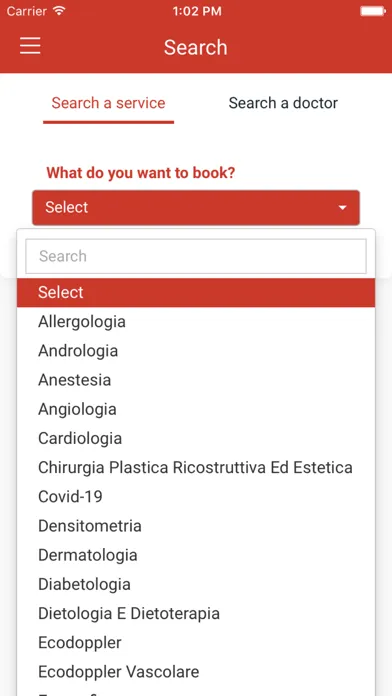Focus the dropdown Search input field

(196, 256)
